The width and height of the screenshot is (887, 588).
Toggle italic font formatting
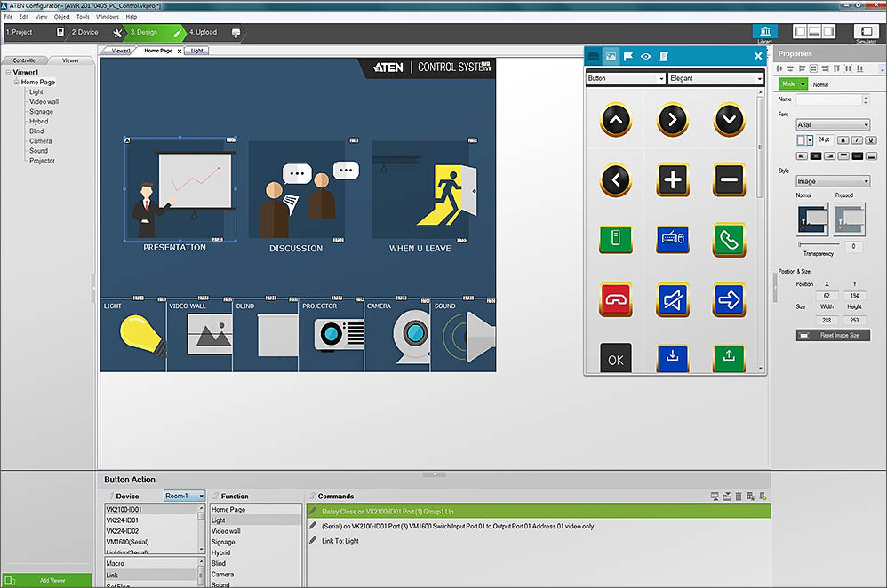click(x=859, y=140)
